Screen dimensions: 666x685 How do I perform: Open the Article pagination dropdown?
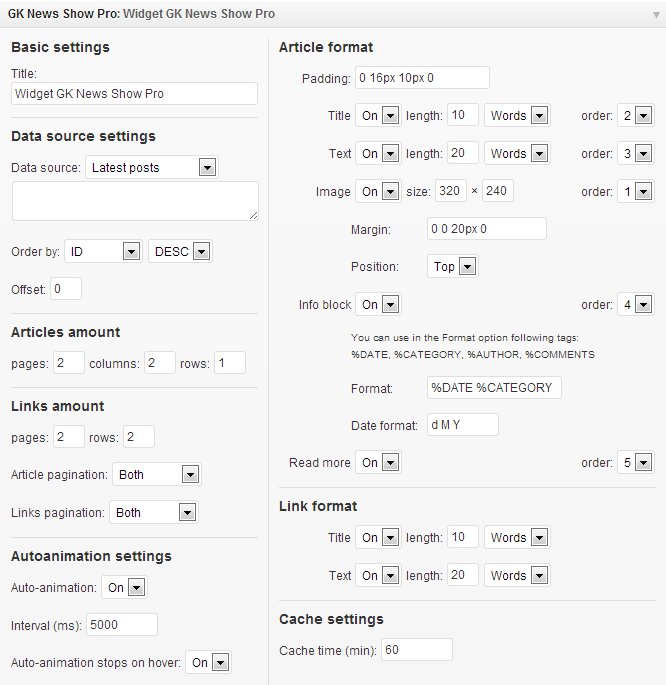pyautogui.click(x=157, y=475)
